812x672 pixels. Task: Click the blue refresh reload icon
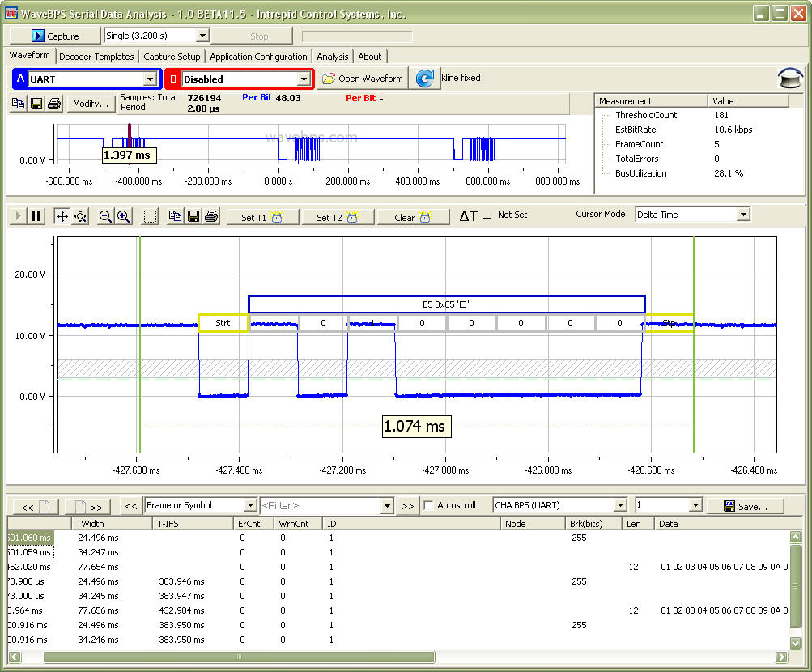pyautogui.click(x=425, y=79)
